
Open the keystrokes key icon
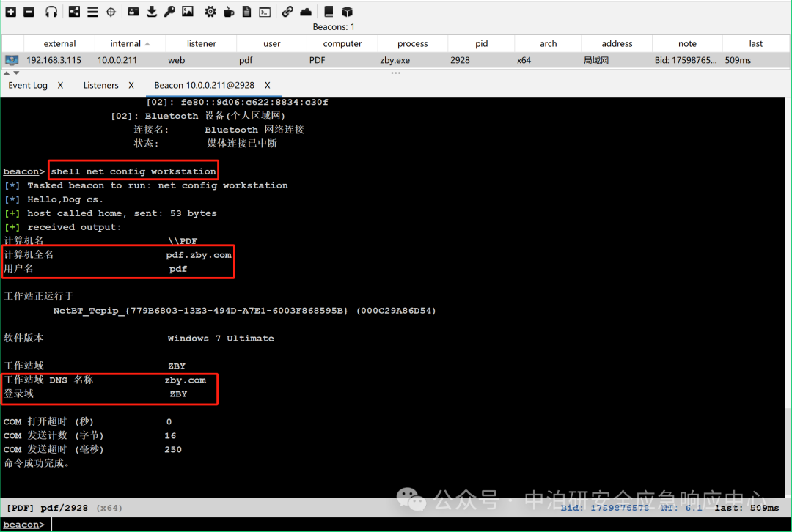coord(169,11)
